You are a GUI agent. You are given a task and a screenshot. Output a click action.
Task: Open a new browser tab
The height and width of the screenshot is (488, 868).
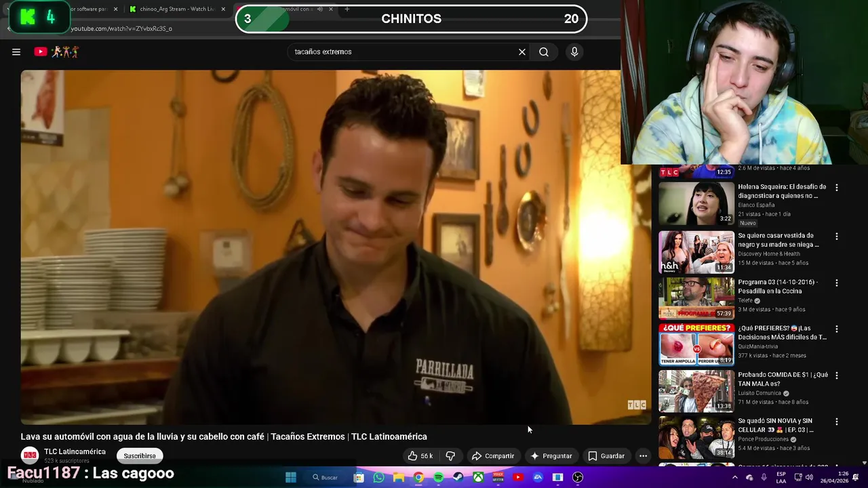347,9
